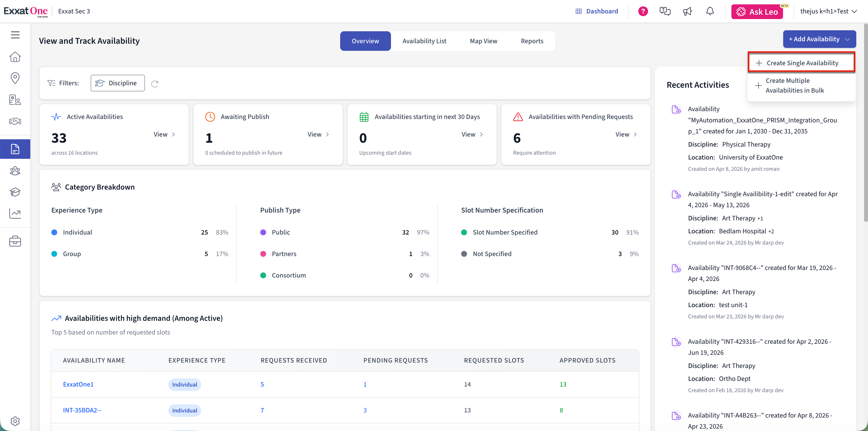This screenshot has height=431, width=868.
Task: Switch to the Map View tab
Action: (x=483, y=41)
